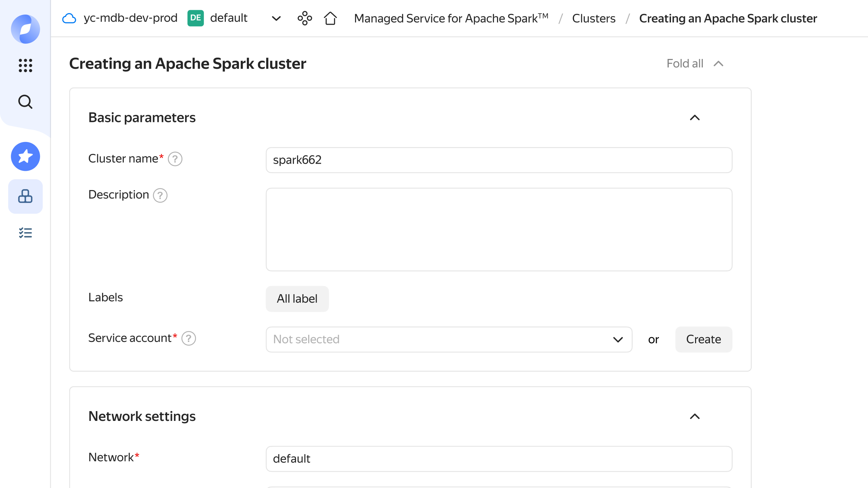Click the Basic parameters heading

pos(142,118)
